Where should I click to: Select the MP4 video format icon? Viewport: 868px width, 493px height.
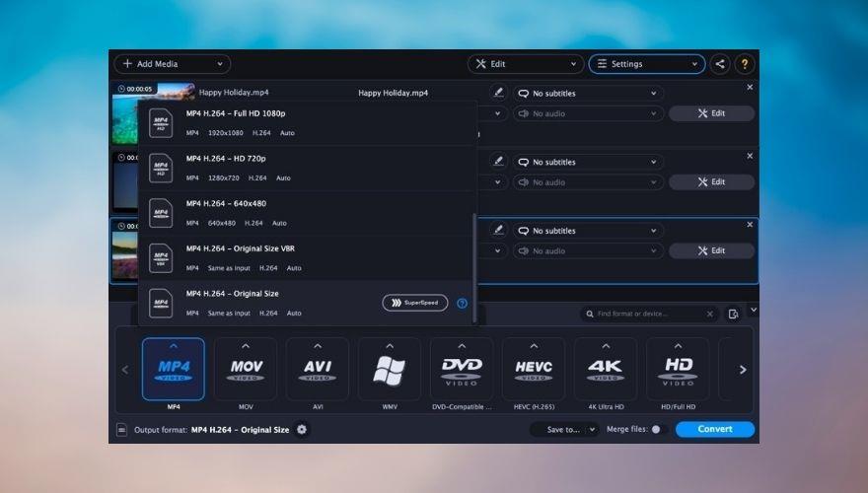pyautogui.click(x=174, y=369)
